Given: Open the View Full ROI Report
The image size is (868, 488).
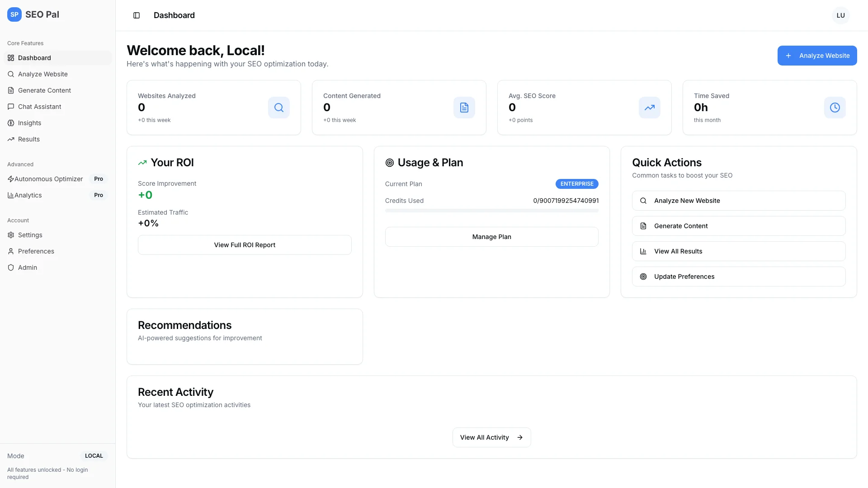Looking at the screenshot, I should [x=244, y=244].
